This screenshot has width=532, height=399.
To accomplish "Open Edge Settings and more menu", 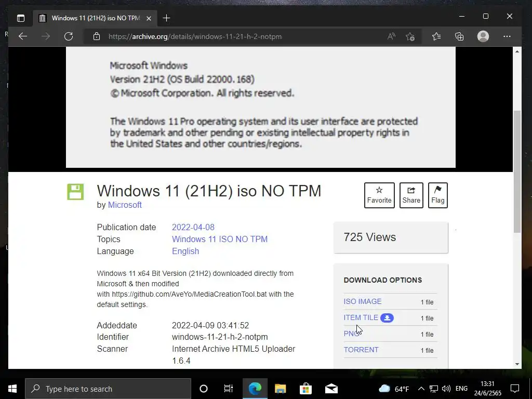I will [507, 36].
